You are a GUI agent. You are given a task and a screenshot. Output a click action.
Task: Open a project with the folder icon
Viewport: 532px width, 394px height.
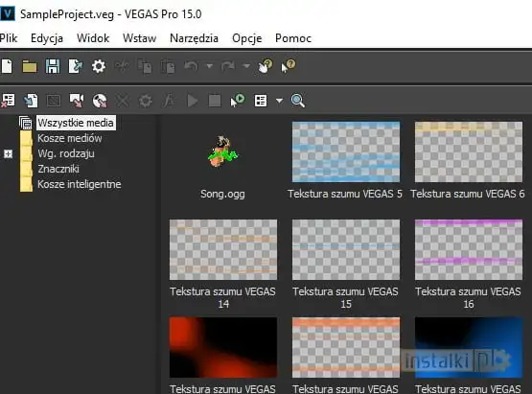coord(30,66)
